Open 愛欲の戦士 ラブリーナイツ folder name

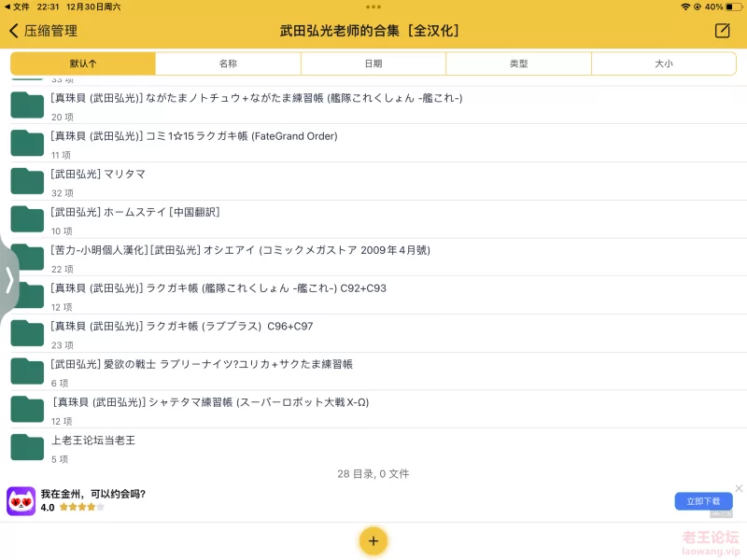(202, 365)
